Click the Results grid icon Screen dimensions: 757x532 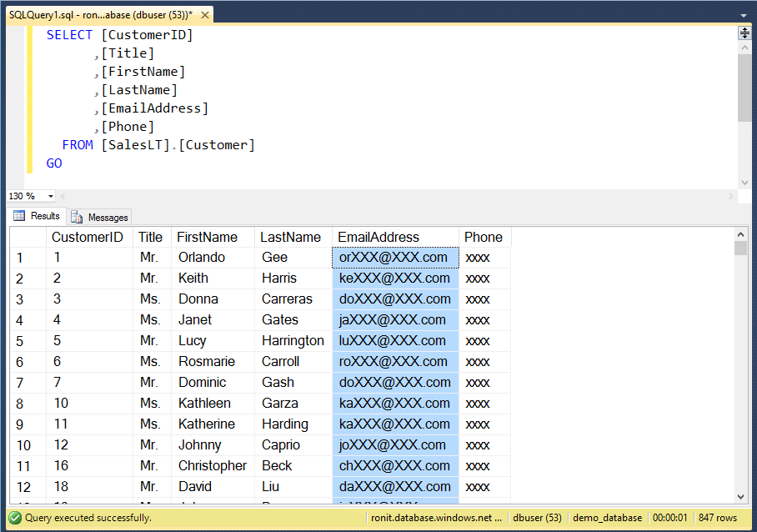19,217
